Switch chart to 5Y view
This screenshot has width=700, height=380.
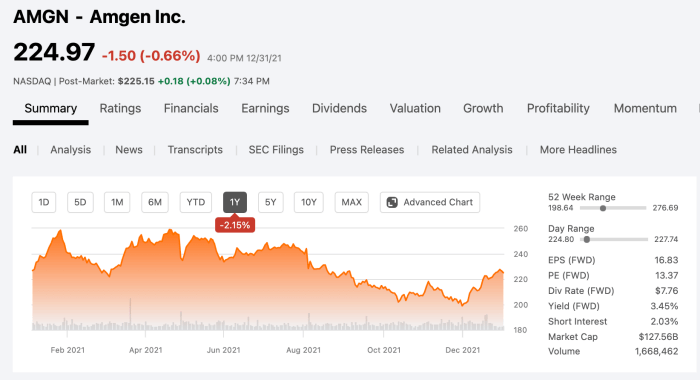point(271,202)
